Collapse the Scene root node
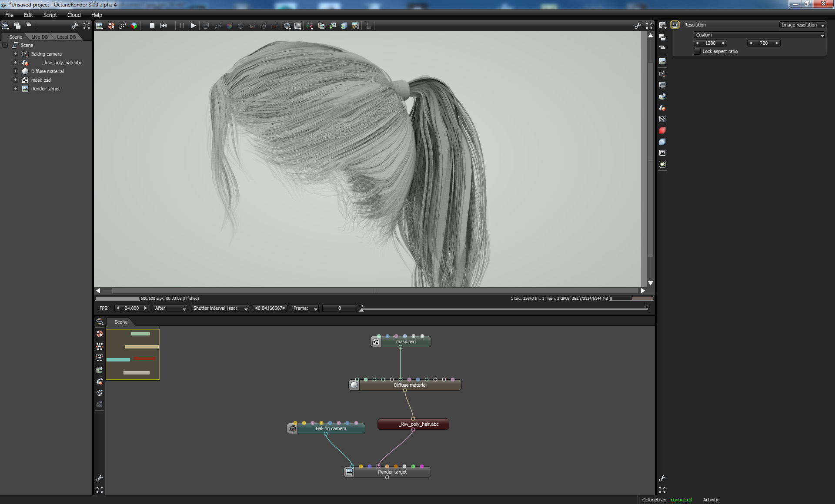Image resolution: width=835 pixels, height=504 pixels. (5, 45)
